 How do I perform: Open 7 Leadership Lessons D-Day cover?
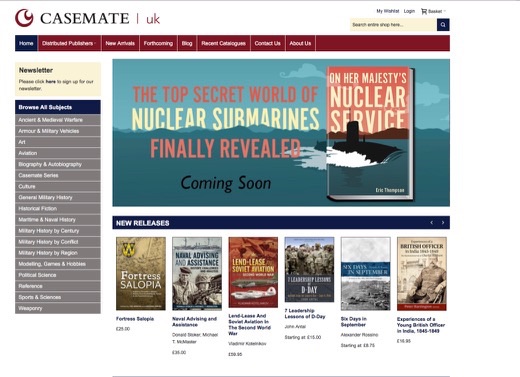309,270
